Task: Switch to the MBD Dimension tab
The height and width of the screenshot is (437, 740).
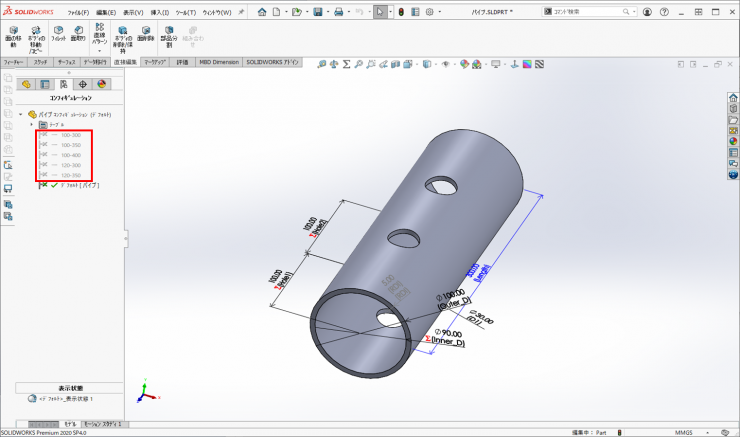Action: coord(218,62)
